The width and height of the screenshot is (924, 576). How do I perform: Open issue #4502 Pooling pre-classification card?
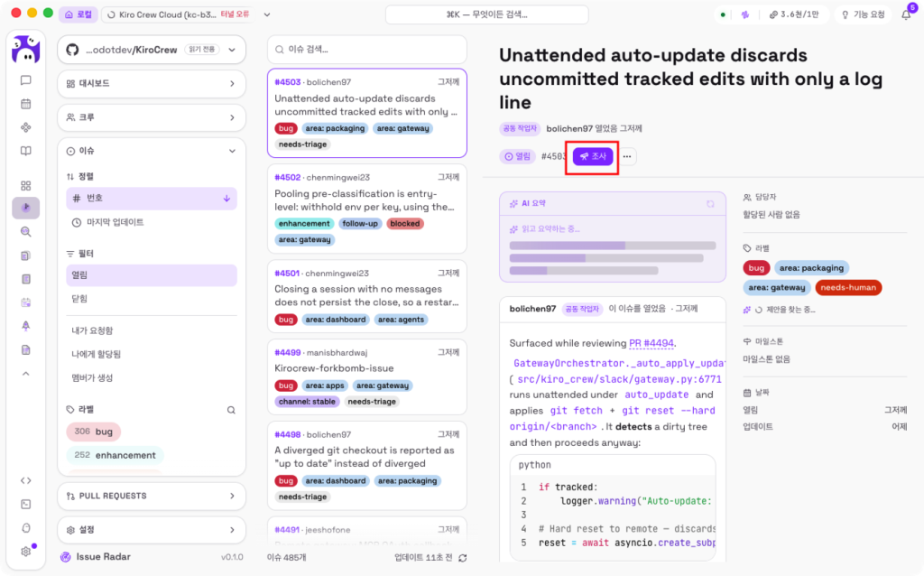click(x=367, y=209)
